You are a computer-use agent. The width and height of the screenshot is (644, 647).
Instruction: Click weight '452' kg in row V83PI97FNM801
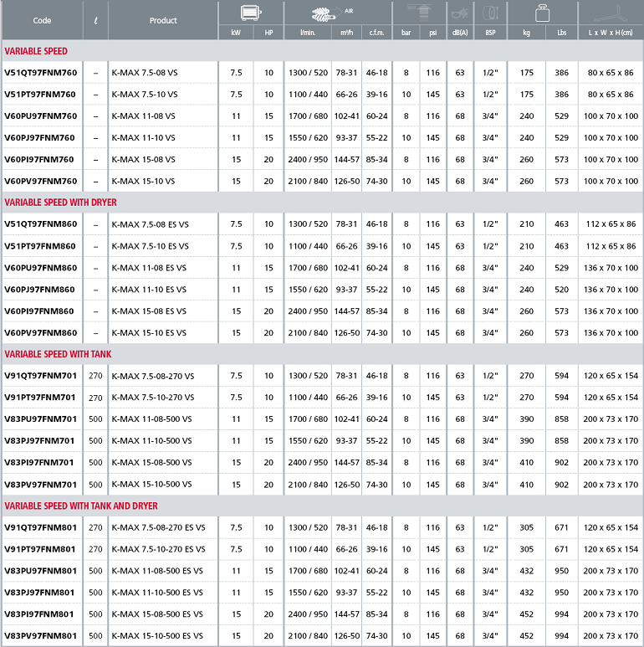(527, 614)
